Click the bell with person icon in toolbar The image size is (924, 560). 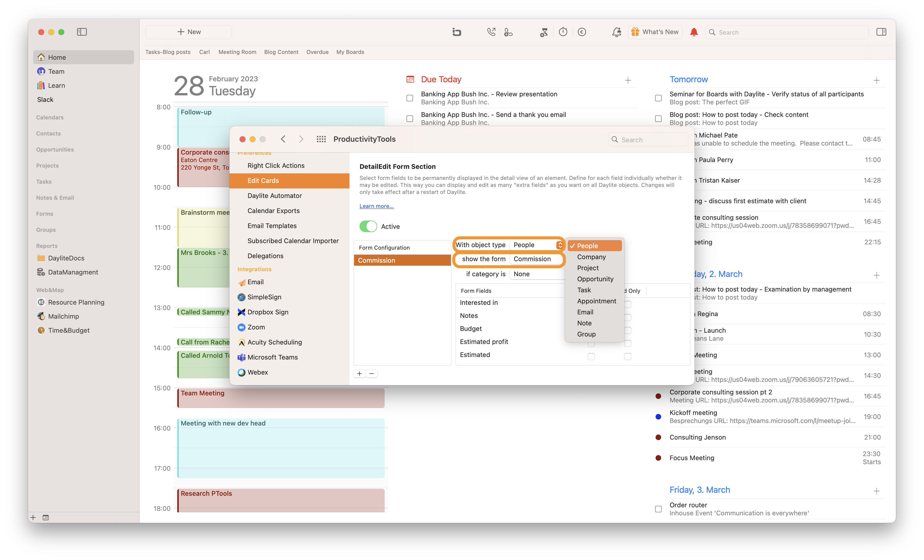click(616, 32)
